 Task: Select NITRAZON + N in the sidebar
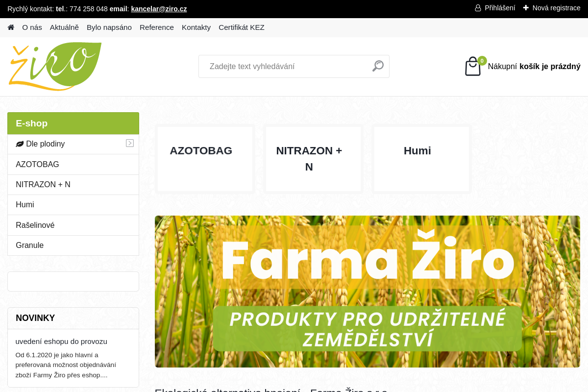(x=73, y=185)
